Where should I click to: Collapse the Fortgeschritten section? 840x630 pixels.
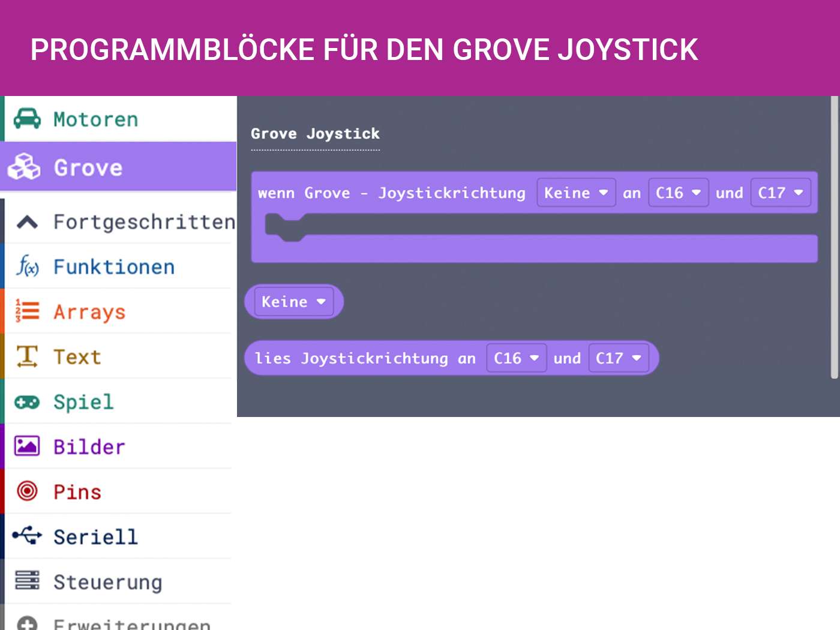(x=27, y=223)
